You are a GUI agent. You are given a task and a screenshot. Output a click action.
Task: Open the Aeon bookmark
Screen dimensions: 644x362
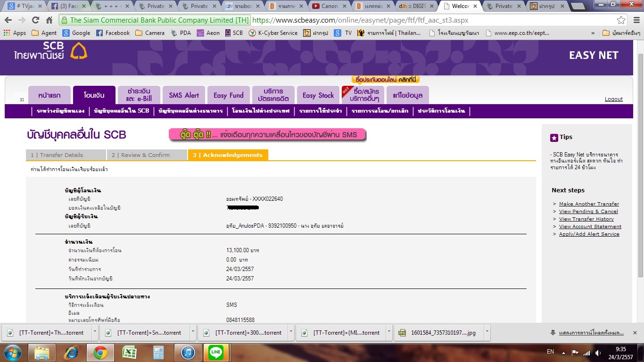[x=208, y=33]
